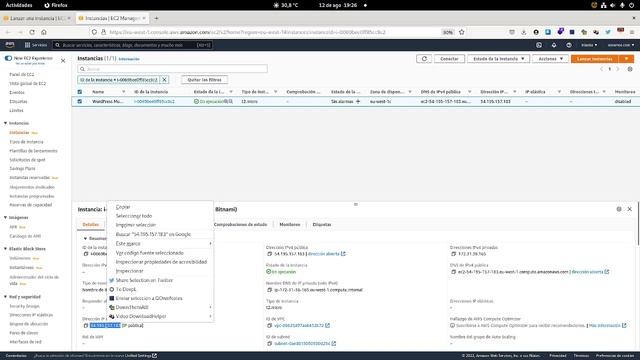This screenshot has width=640, height=360.
Task: Uncheck the WordPress instance row checkbox
Action: click(x=80, y=101)
